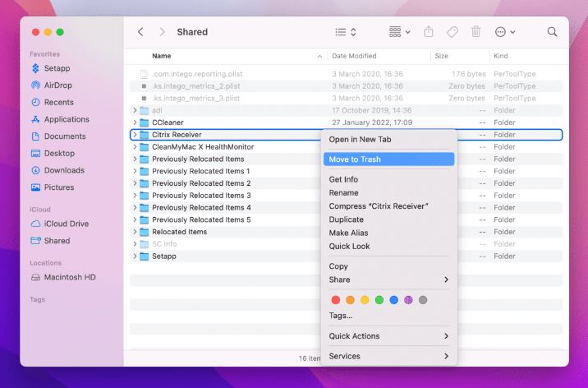Select the SC Info folder
The image size is (588, 388).
click(164, 244)
